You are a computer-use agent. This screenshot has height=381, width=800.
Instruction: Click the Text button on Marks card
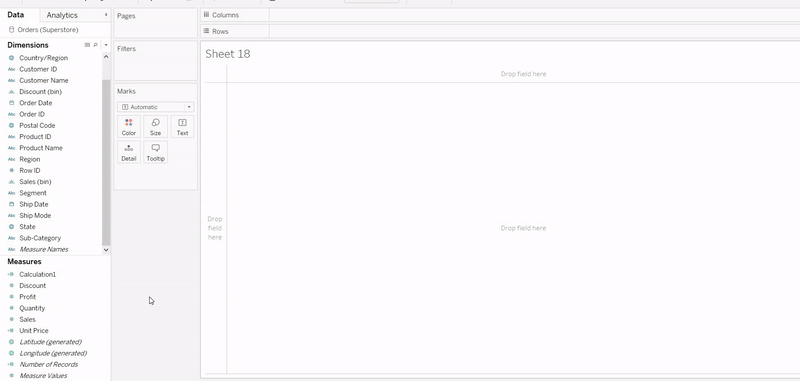coord(182,126)
